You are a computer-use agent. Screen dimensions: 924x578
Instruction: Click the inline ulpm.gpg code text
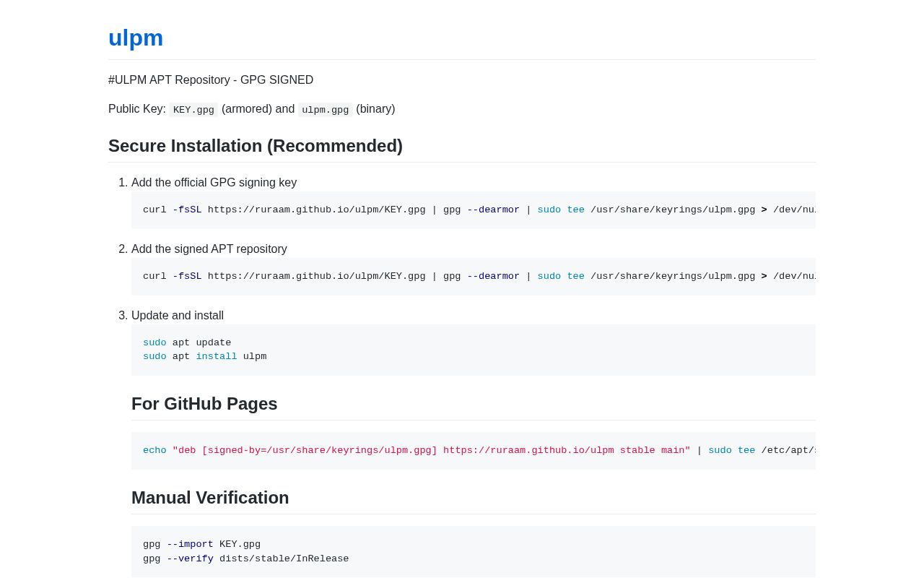click(x=325, y=110)
